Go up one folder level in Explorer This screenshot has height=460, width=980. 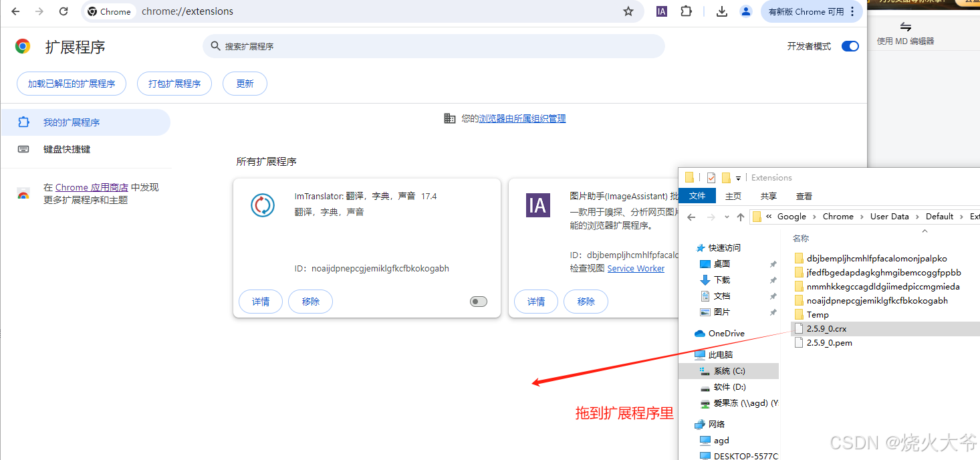[x=740, y=217]
